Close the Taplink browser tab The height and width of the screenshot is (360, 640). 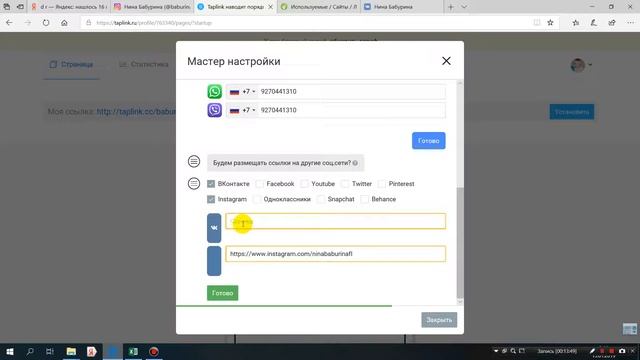point(270,7)
